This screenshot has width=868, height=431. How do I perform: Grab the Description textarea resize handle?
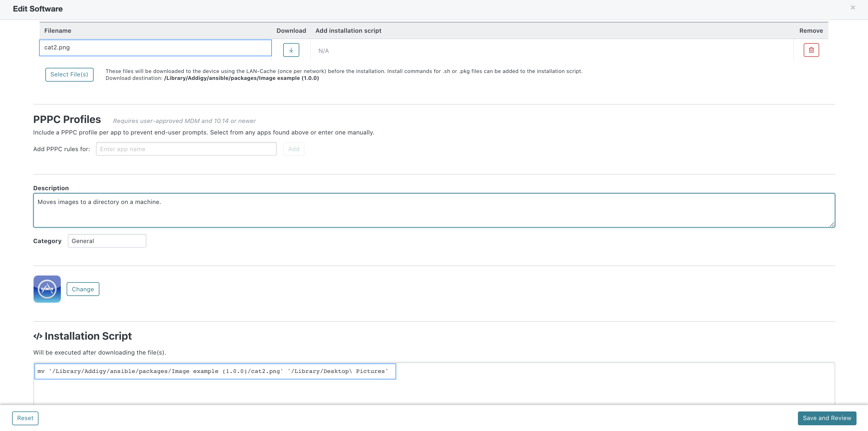click(x=832, y=224)
